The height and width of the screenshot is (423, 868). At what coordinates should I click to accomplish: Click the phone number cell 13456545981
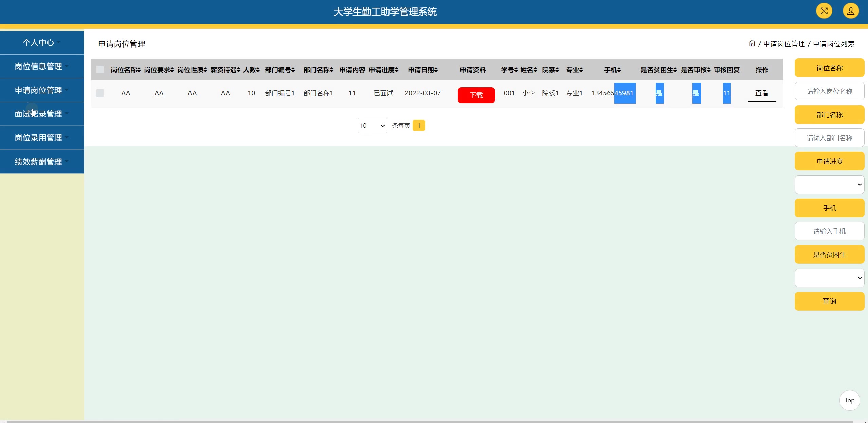click(613, 93)
